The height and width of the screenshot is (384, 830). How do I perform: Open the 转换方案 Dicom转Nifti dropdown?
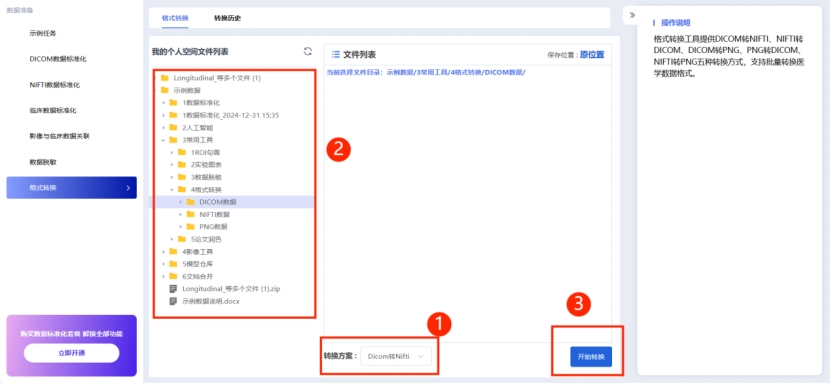tap(396, 356)
